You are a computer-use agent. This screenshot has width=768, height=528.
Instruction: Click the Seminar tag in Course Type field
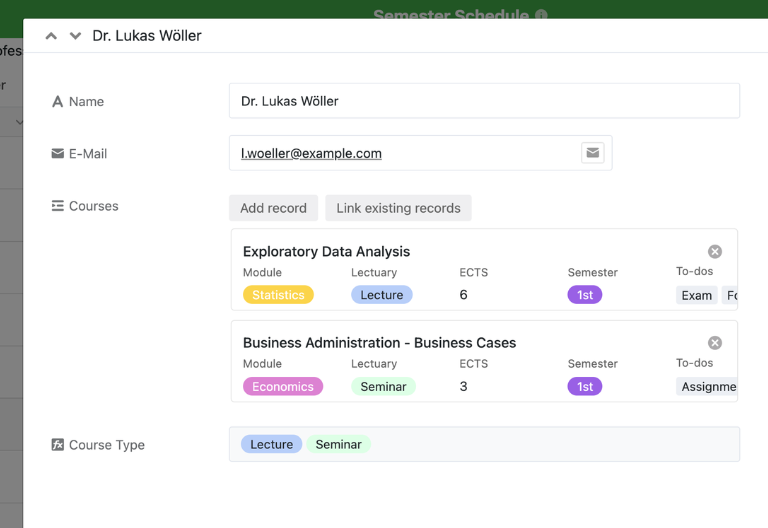(x=338, y=444)
